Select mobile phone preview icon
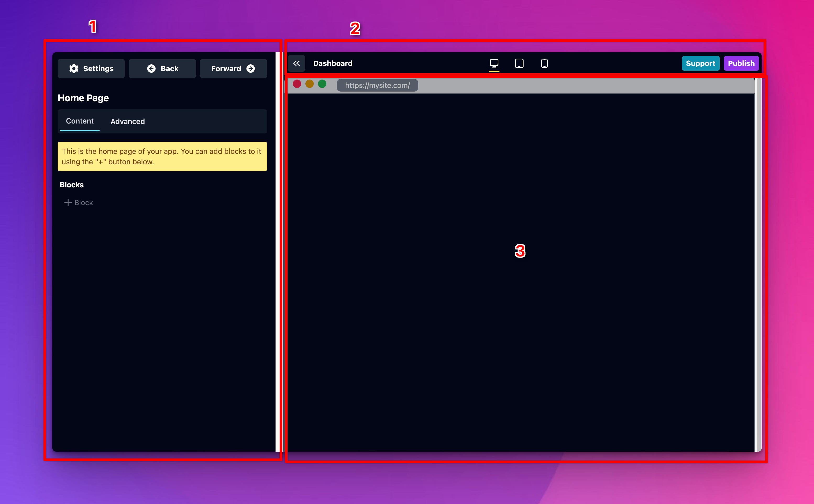Screen dimensions: 814x504 coord(544,63)
